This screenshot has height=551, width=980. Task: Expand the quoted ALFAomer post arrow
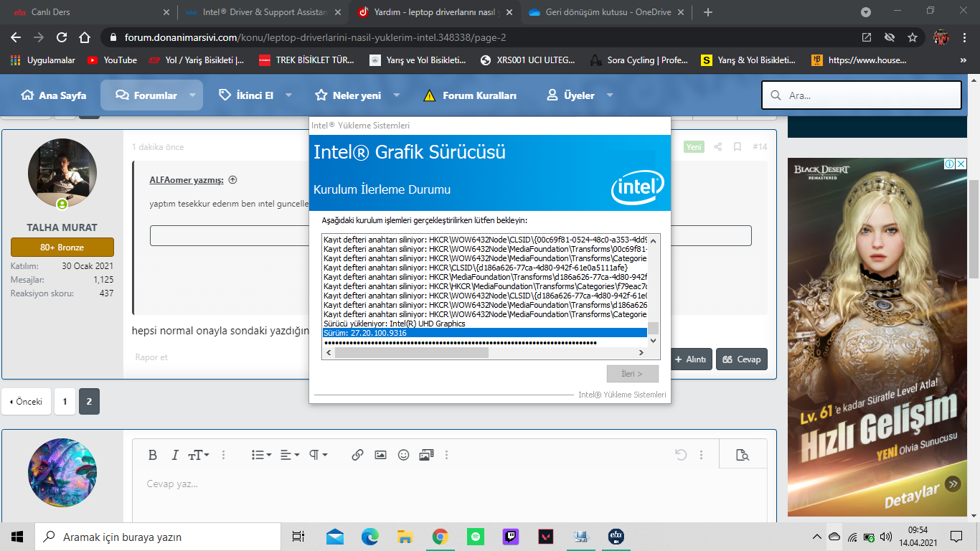(x=232, y=180)
